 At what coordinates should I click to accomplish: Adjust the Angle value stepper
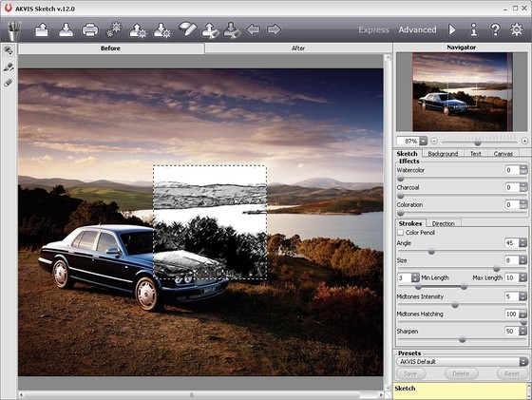click(523, 242)
